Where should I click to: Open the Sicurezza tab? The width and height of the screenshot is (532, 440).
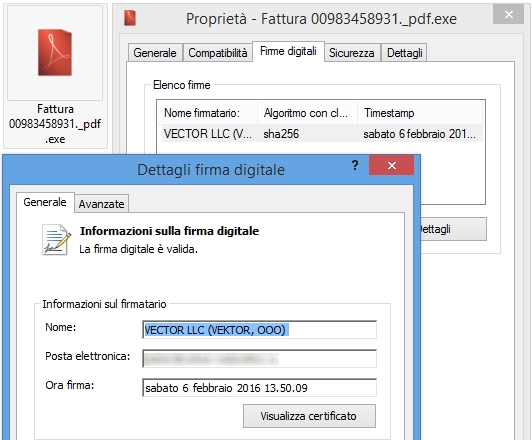point(352,53)
